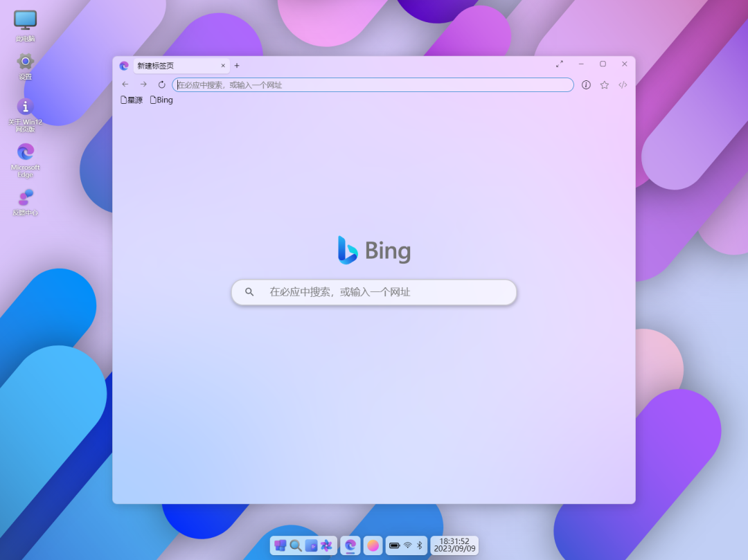The width and height of the screenshot is (748, 560).
Task: Open the 星源 bookmark
Action: pos(131,100)
